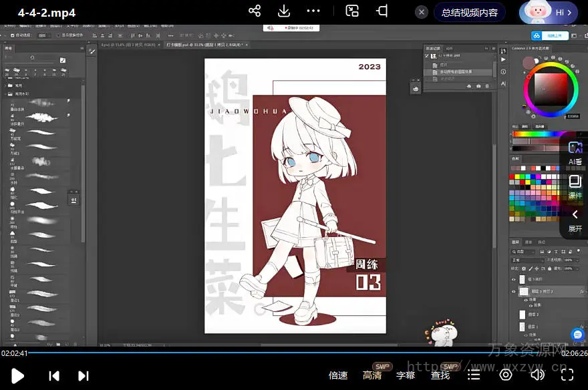Click the 查找 search button

(440, 375)
